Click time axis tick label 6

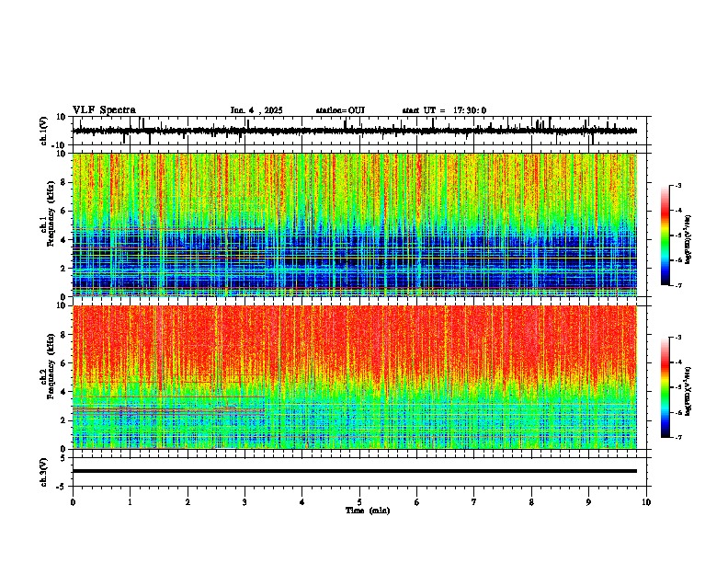pyautogui.click(x=417, y=502)
